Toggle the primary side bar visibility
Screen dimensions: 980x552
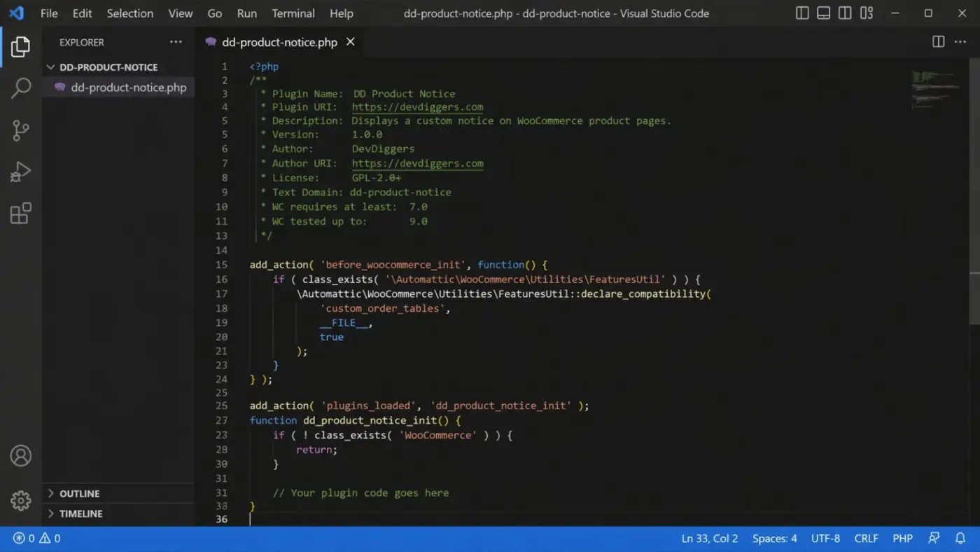803,13
